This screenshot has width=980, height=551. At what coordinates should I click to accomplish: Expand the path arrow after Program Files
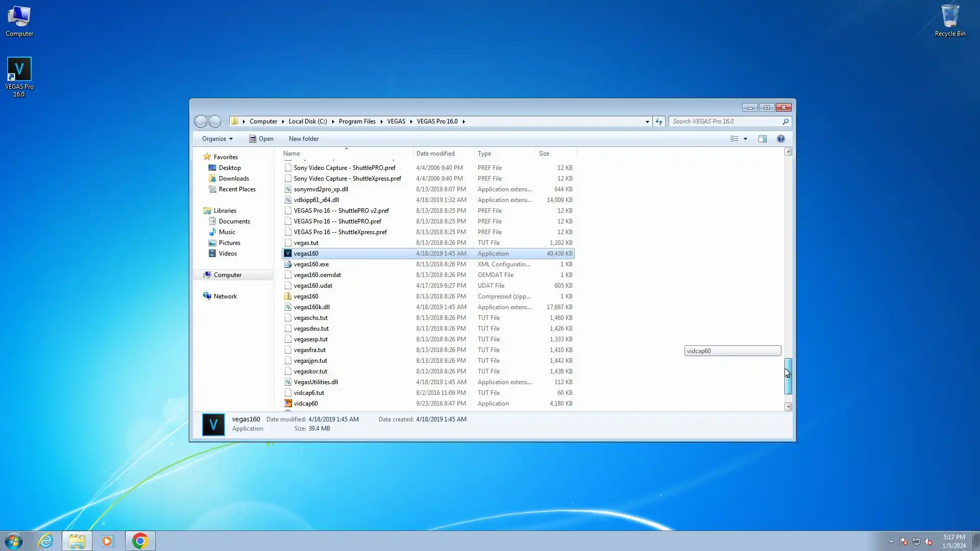click(x=381, y=121)
